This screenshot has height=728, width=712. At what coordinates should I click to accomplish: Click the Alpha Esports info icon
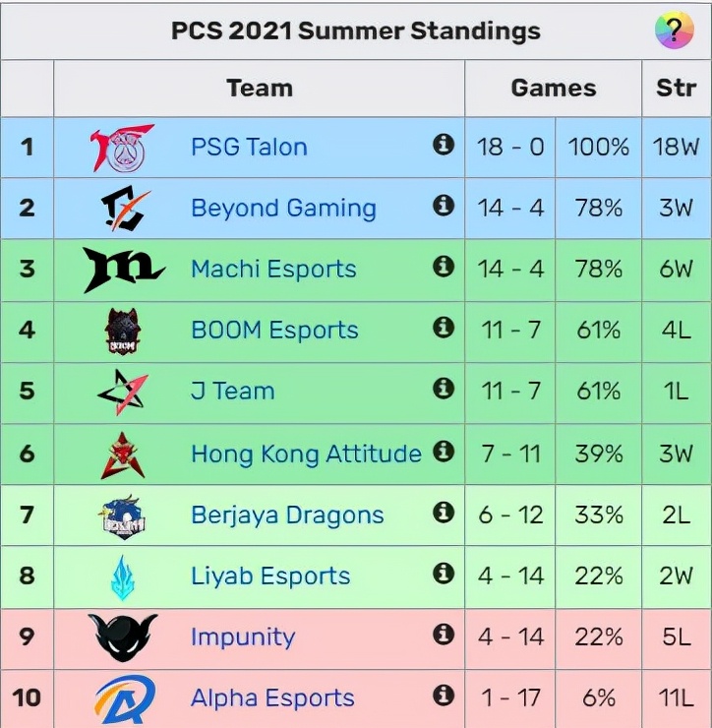(x=444, y=696)
